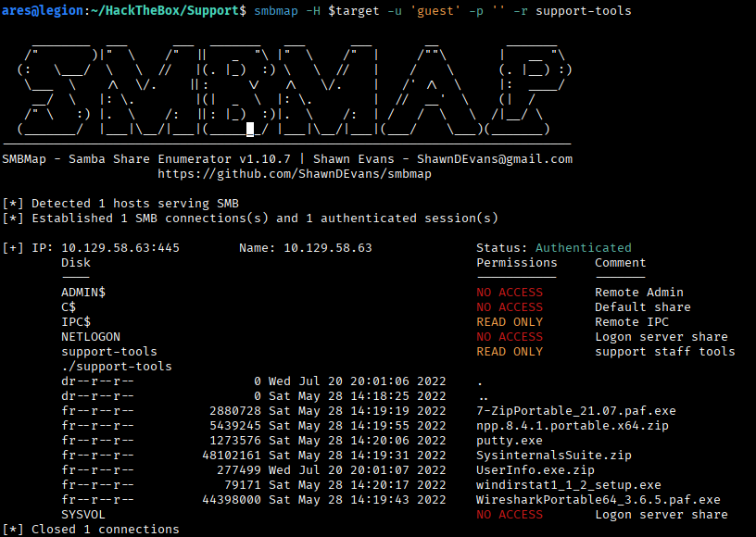Click the $target variable in the command
Image resolution: width=756 pixels, height=537 pixels.
354,10
